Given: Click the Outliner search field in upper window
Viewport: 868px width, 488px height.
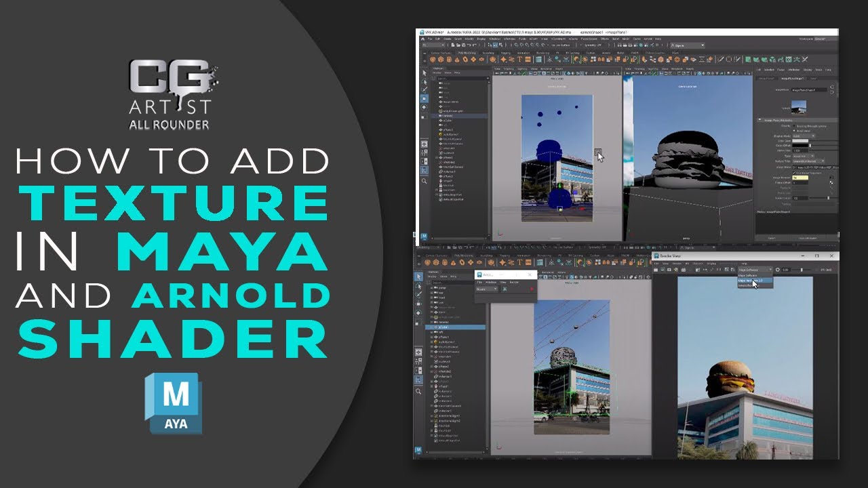Looking at the screenshot, I should pyautogui.click(x=463, y=79).
